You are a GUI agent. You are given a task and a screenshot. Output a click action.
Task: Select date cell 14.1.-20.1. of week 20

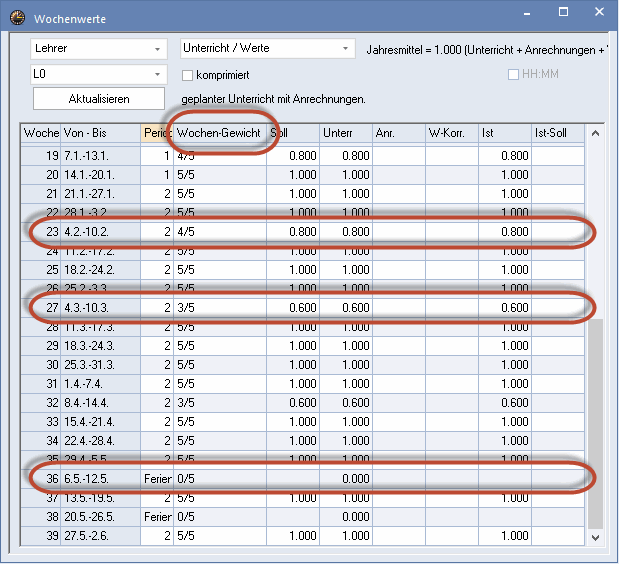tap(101, 175)
